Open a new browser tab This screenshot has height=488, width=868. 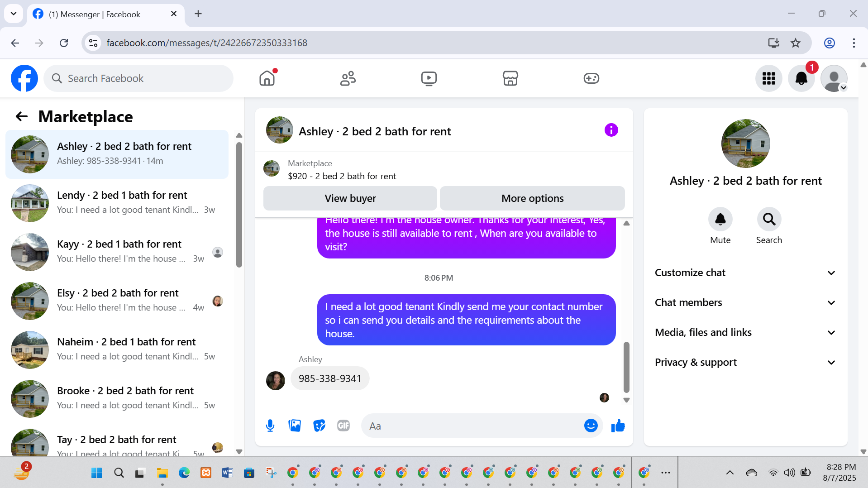pyautogui.click(x=198, y=14)
